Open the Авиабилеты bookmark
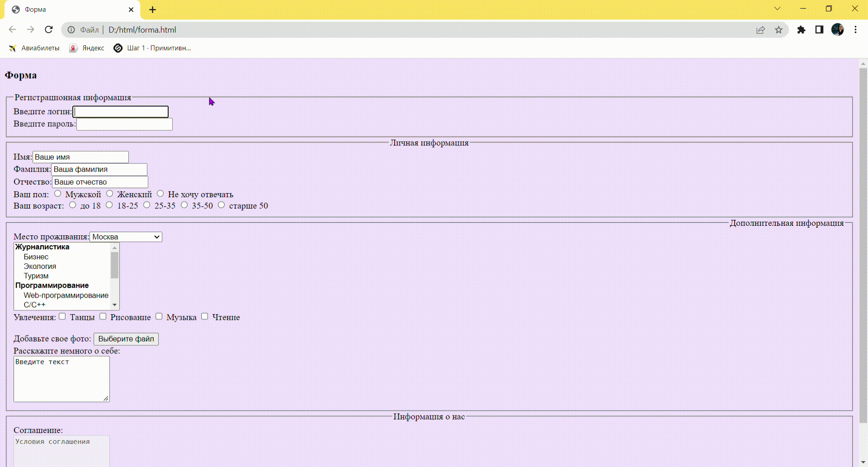 click(x=34, y=48)
